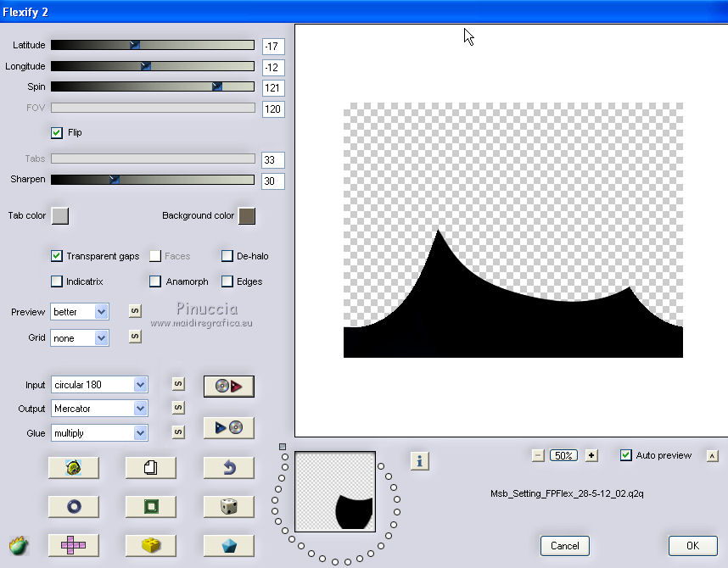Click the small square above the memory dots
The image size is (728, 568).
click(283, 447)
